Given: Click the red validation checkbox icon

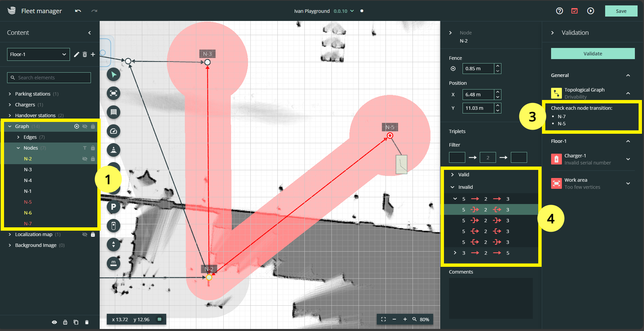Looking at the screenshot, I should tap(575, 11).
